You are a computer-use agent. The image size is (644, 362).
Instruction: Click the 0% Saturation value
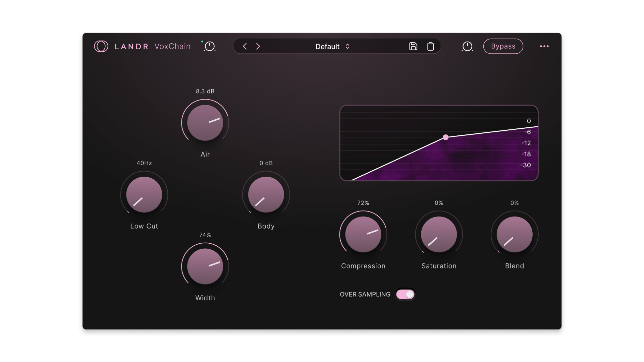pyautogui.click(x=439, y=203)
